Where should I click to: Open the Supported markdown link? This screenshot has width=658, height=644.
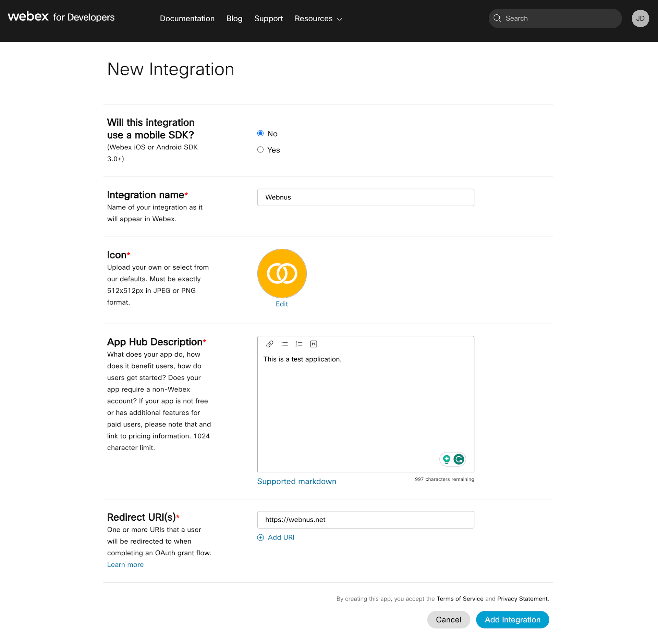297,481
